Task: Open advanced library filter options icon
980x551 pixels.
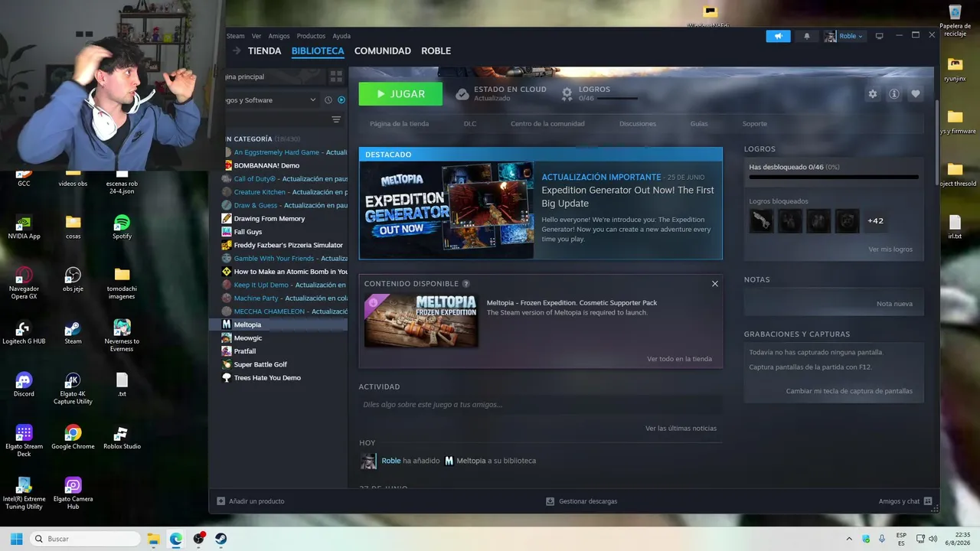Action: [336, 119]
